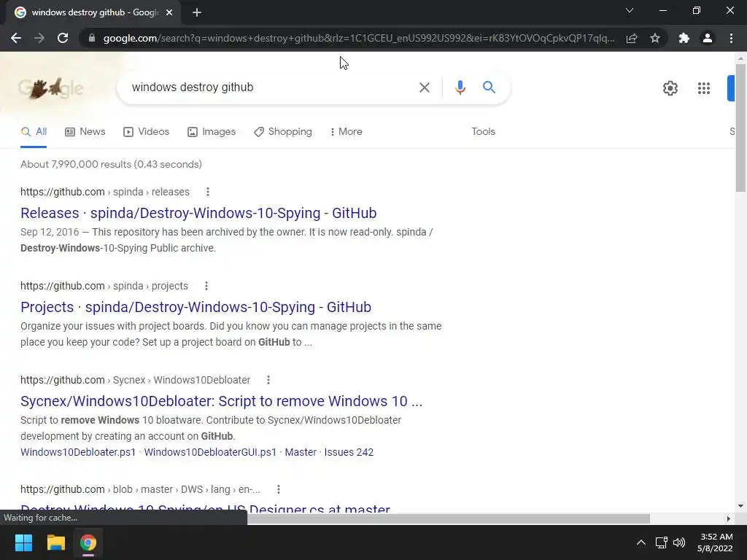Open the tab search dropdown arrow
This screenshot has height=560, width=747.
[630, 10]
